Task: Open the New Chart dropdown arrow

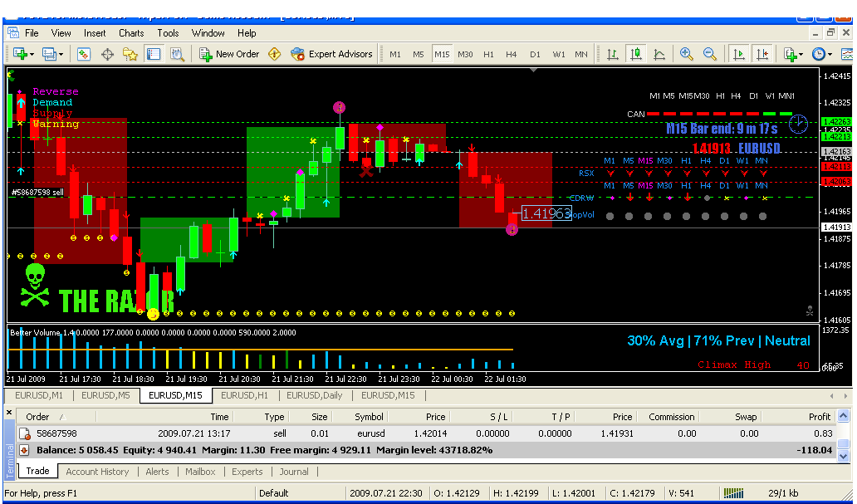Action: 32,54
